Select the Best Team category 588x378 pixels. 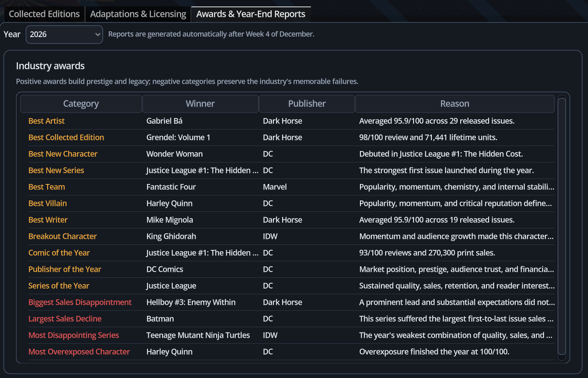[x=47, y=187]
